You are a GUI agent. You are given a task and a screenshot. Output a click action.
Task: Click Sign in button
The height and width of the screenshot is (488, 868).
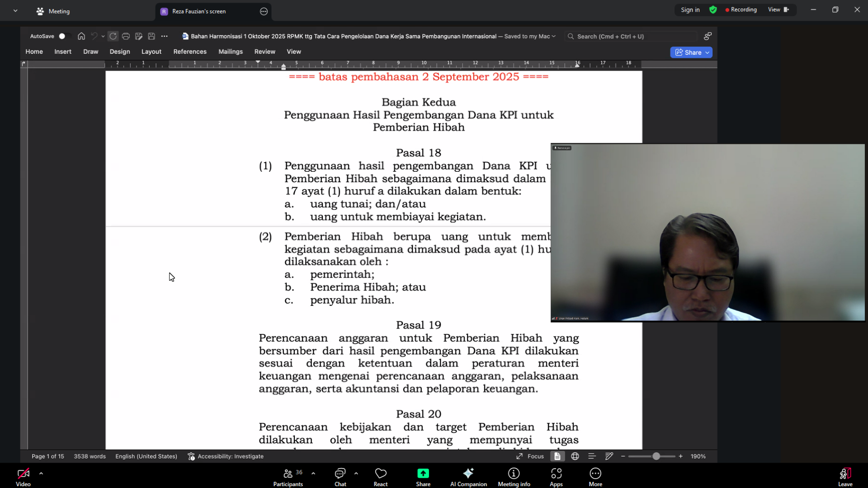coord(690,9)
